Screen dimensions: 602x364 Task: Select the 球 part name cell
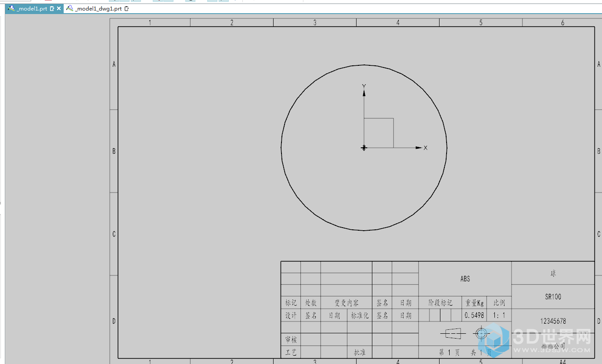click(553, 273)
